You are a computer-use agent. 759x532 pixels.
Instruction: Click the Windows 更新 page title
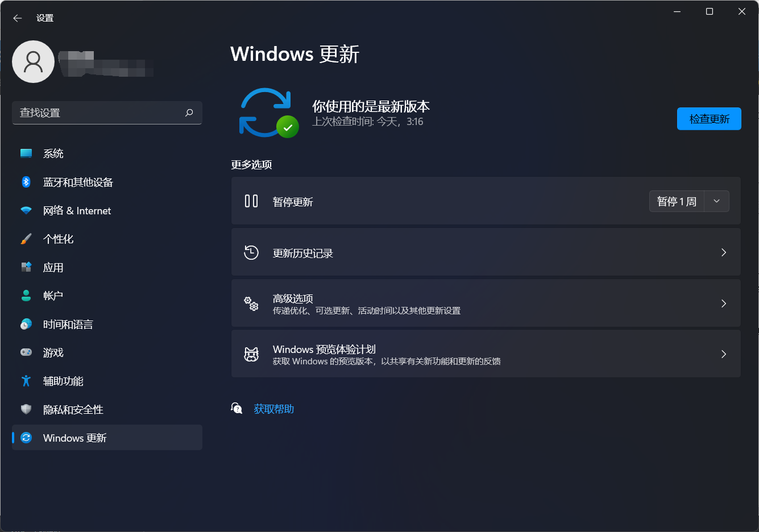[x=295, y=54]
